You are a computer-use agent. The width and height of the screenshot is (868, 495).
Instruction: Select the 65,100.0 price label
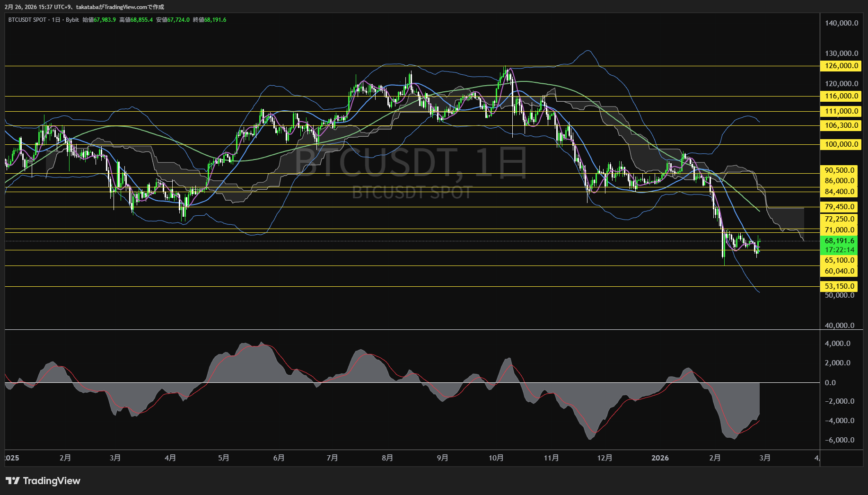pos(840,260)
